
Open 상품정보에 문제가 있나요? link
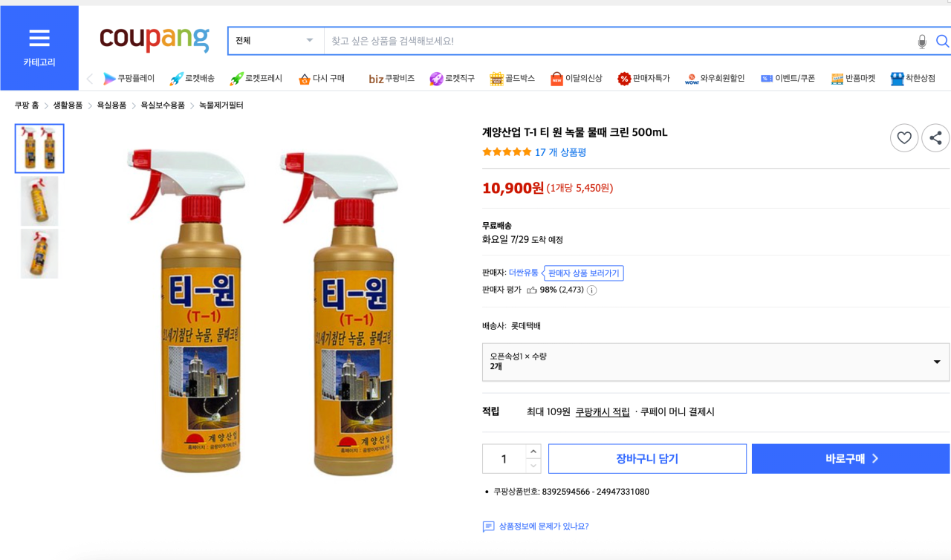click(543, 527)
